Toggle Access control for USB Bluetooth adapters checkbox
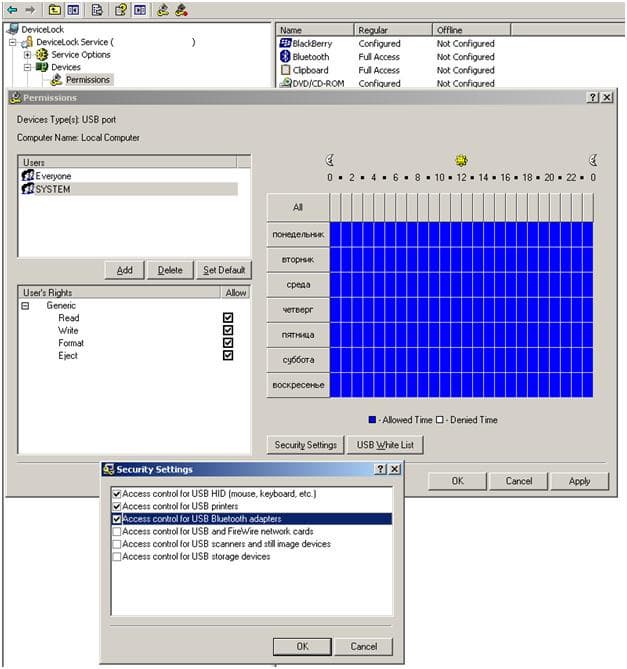 point(116,519)
